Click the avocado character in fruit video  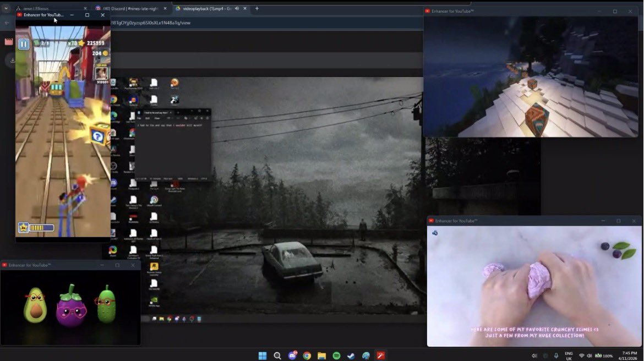point(35,304)
